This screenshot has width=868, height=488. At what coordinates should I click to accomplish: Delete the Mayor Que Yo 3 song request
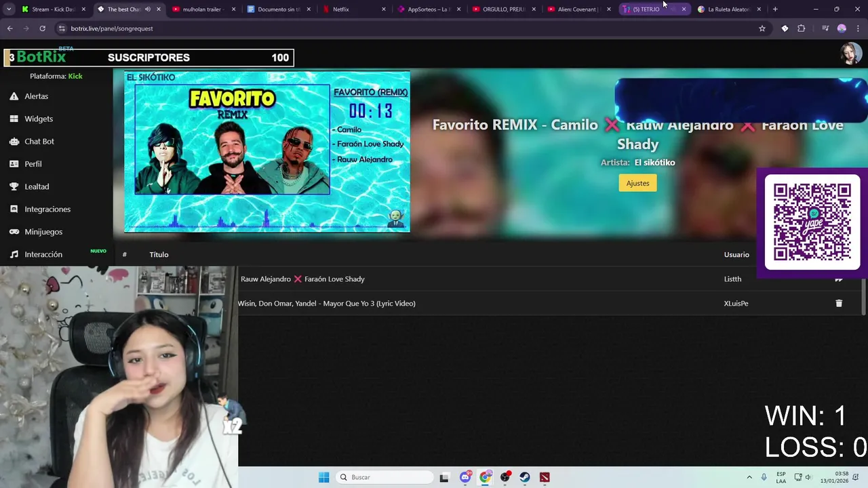839,304
